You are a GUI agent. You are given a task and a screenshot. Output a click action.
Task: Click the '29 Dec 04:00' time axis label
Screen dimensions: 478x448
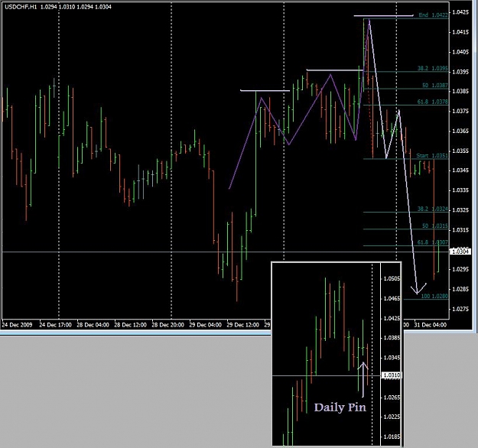pos(206,325)
